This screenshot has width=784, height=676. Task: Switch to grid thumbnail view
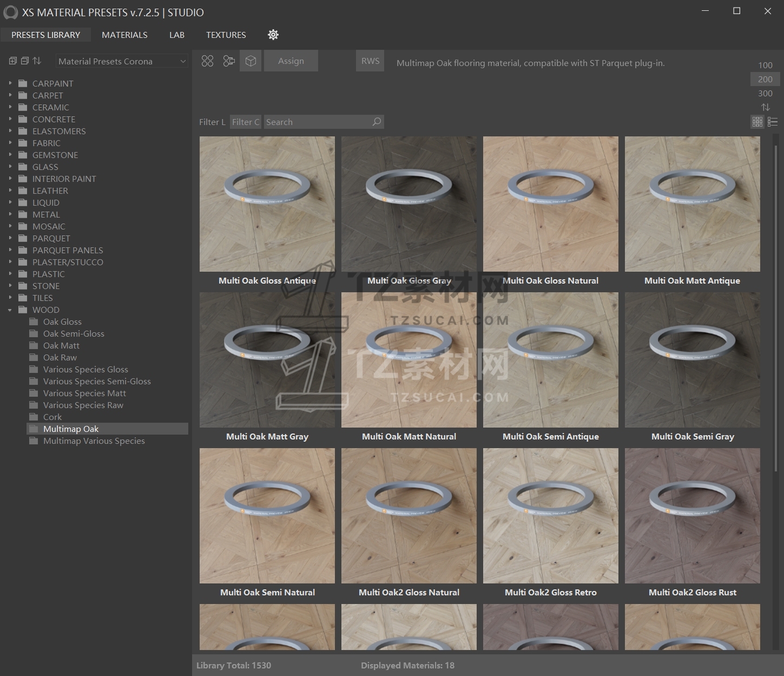[x=757, y=122]
